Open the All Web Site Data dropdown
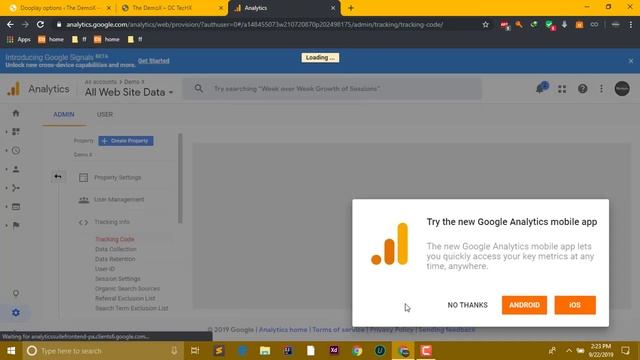This screenshot has width=640, height=360. tap(129, 92)
